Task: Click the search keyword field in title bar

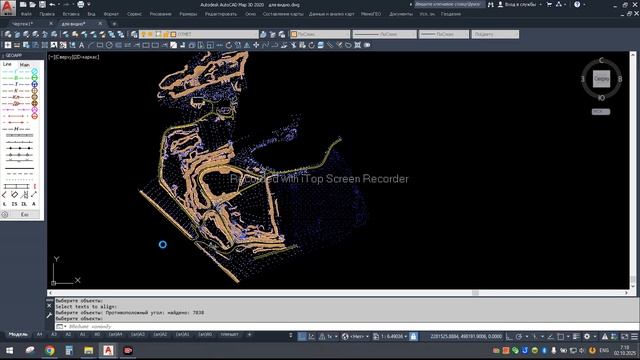Action: point(450,4)
